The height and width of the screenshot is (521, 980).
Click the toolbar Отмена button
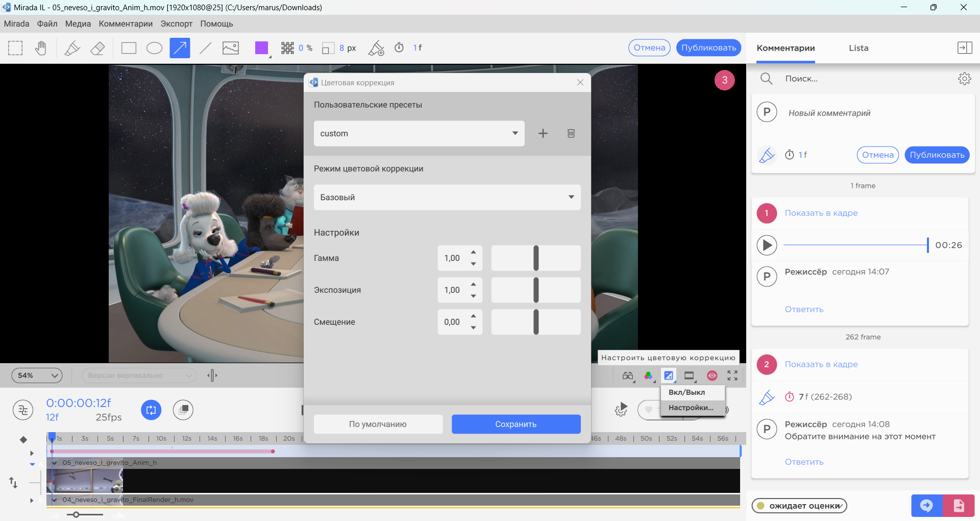649,48
